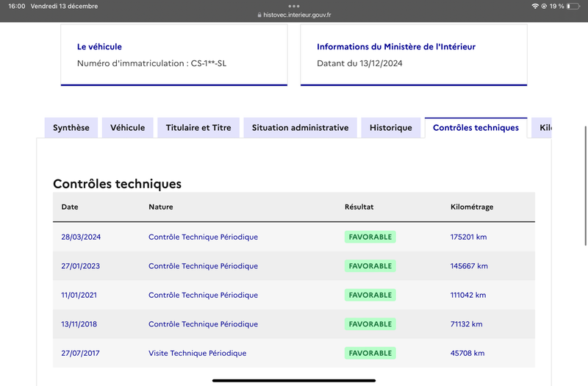Click the Kilométrage column header
The height and width of the screenshot is (386, 588).
coord(472,207)
